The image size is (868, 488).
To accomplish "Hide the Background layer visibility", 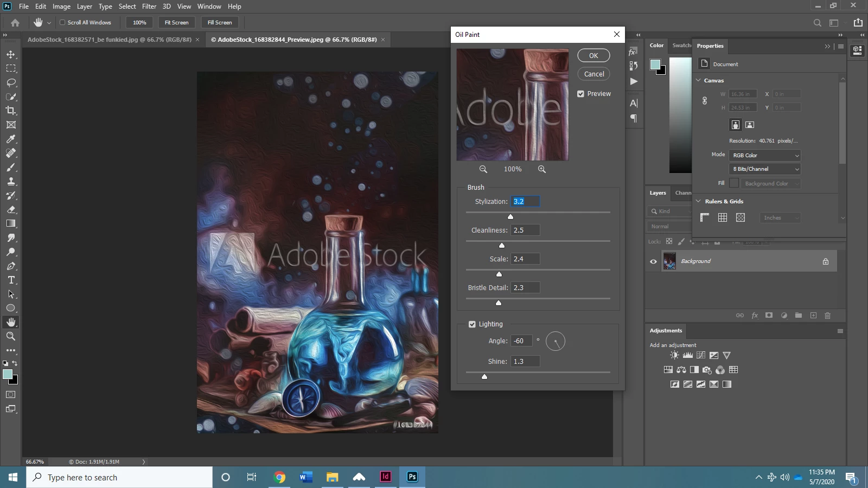I will (x=653, y=261).
